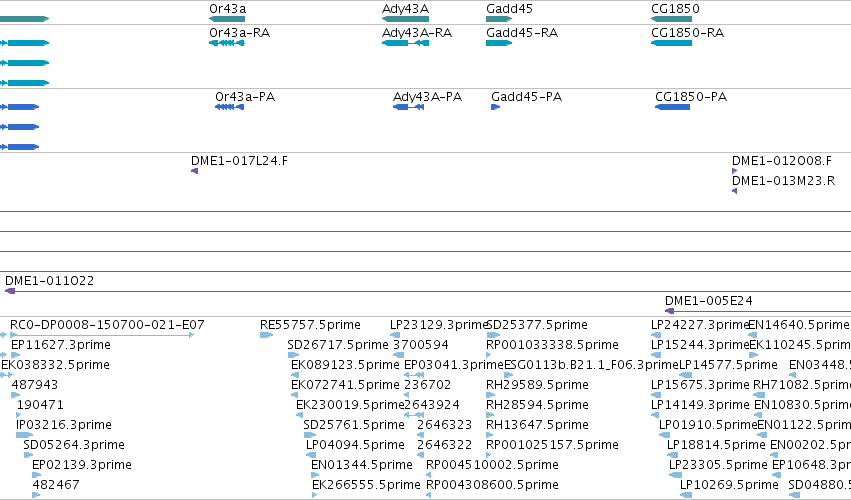Click the EN01344.5prime label
The width and height of the screenshot is (851, 500).
tap(362, 465)
